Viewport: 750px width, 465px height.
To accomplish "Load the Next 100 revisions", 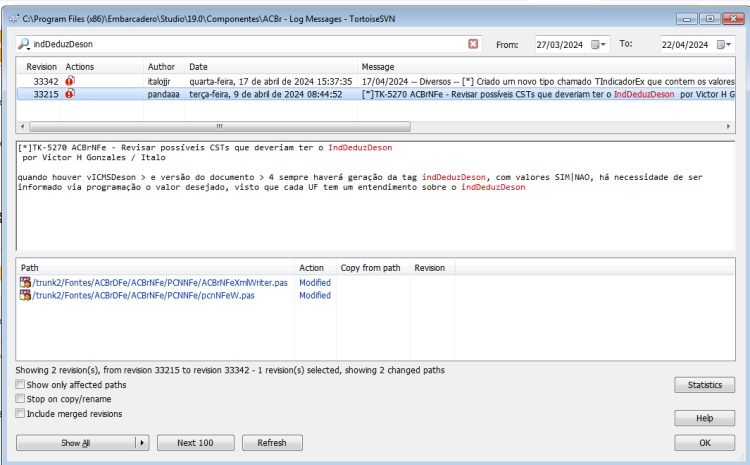I will 196,443.
